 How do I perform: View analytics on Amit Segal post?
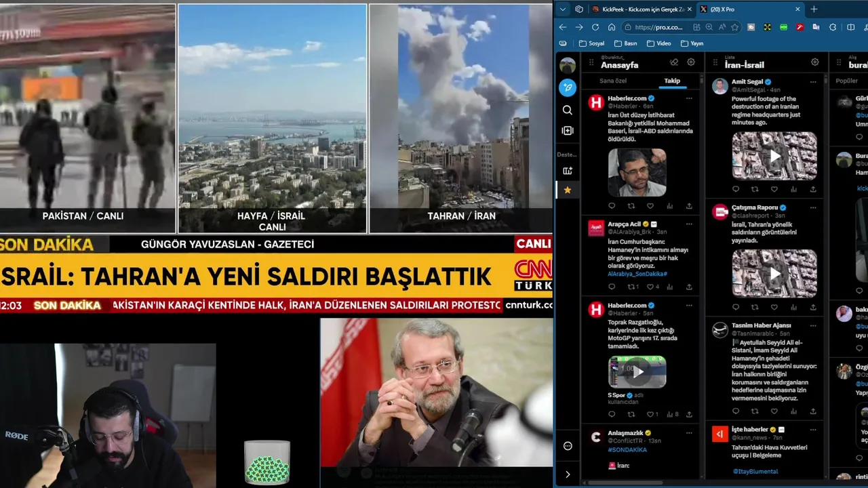point(793,189)
